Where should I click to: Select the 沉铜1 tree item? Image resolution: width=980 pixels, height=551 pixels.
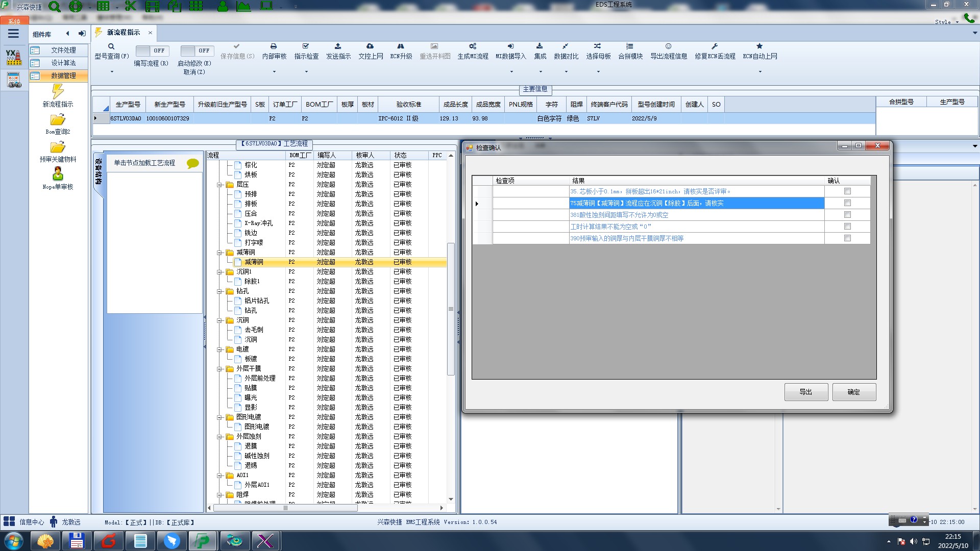pos(243,272)
